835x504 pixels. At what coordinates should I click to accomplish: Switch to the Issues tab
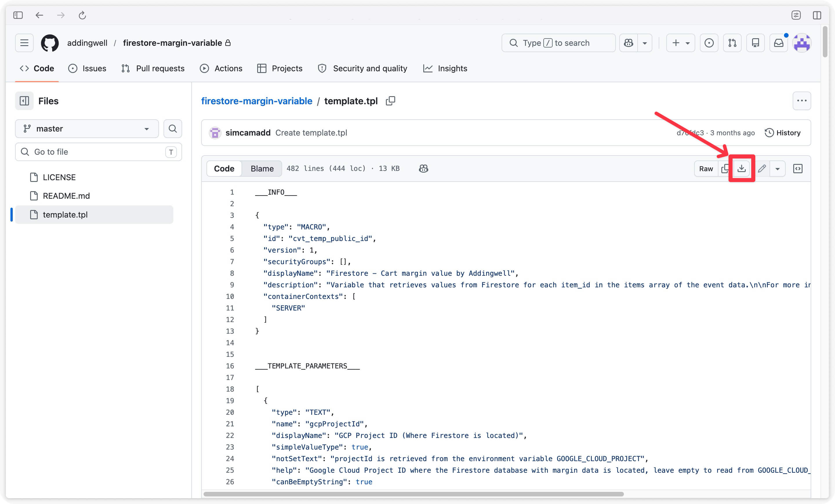(87, 68)
